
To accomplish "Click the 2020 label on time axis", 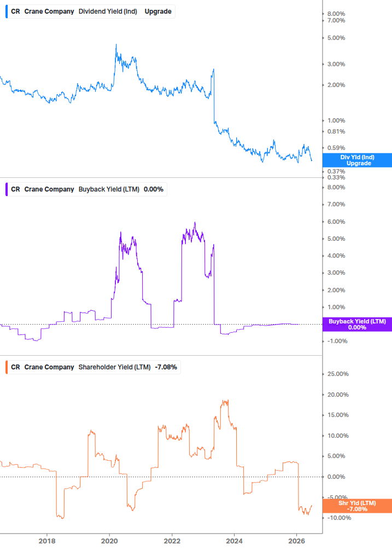I will [x=109, y=541].
